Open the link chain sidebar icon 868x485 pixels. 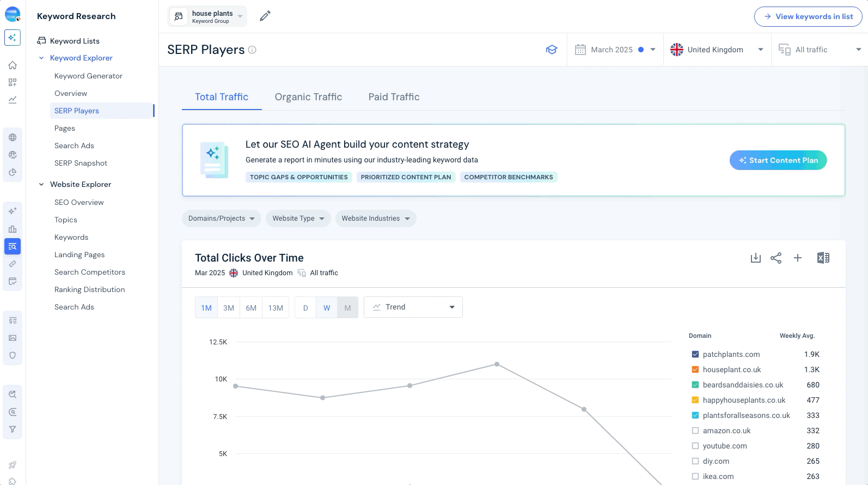click(x=13, y=264)
